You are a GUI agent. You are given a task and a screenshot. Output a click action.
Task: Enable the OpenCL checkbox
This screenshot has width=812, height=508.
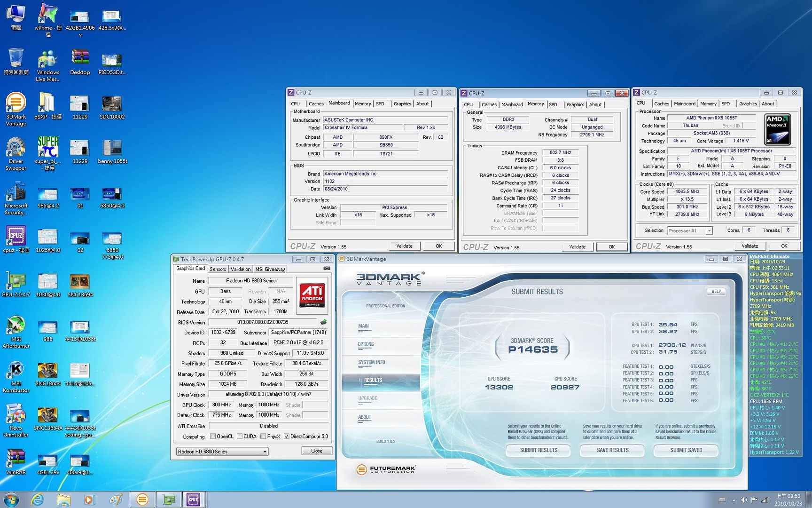pyautogui.click(x=213, y=437)
